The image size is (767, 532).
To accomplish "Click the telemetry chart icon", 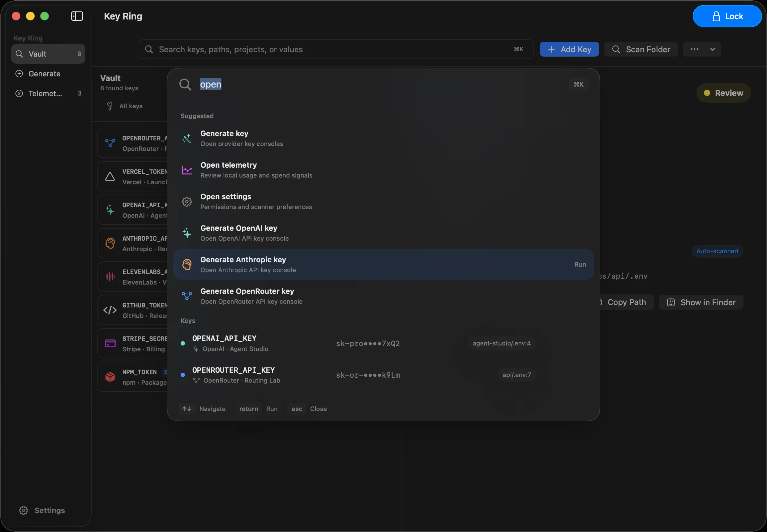I will [x=187, y=170].
